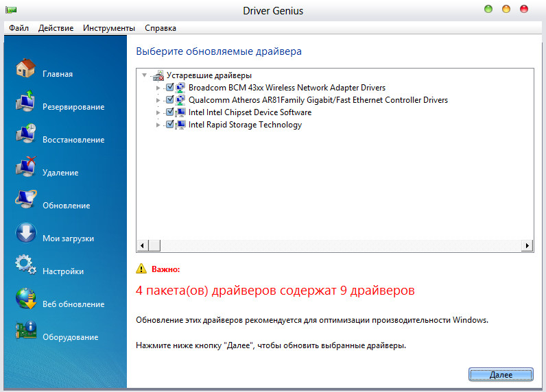The width and height of the screenshot is (546, 392).
Task: Uncheck Intel Rapid Storage Technology checkbox
Action: click(x=170, y=125)
